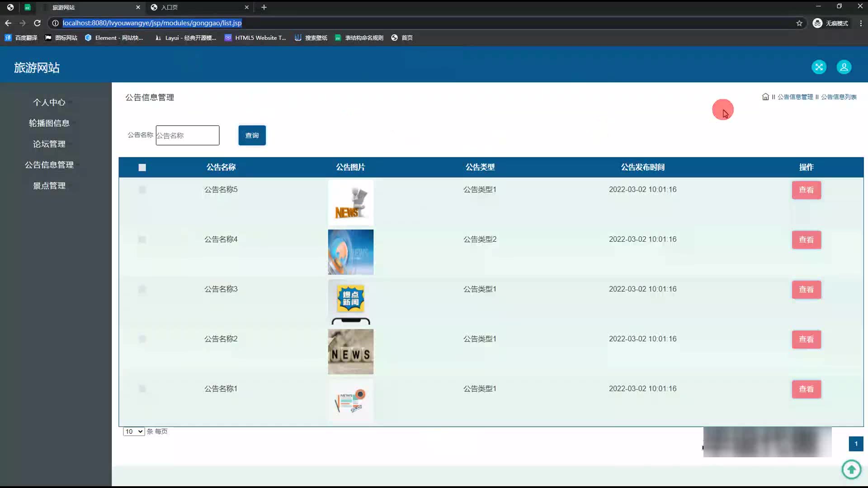Click the 查询 search button

[252, 136]
